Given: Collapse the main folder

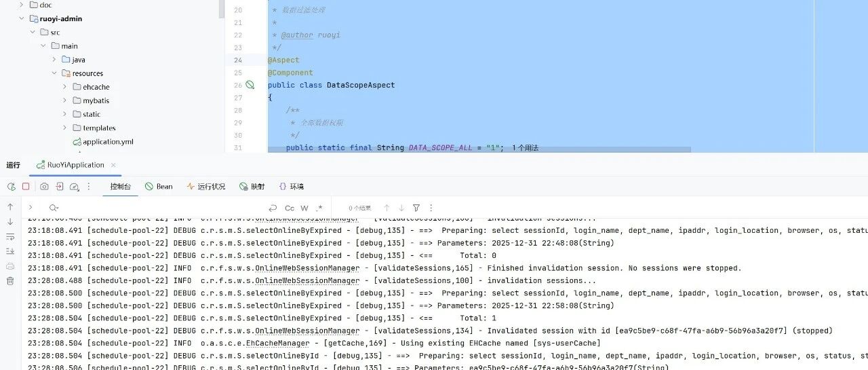Looking at the screenshot, I should (x=43, y=45).
